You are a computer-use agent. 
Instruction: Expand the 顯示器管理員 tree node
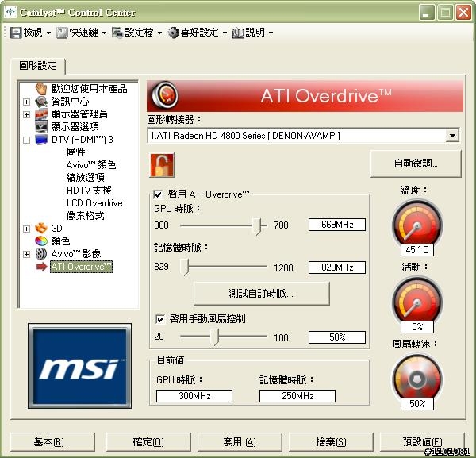click(26, 114)
